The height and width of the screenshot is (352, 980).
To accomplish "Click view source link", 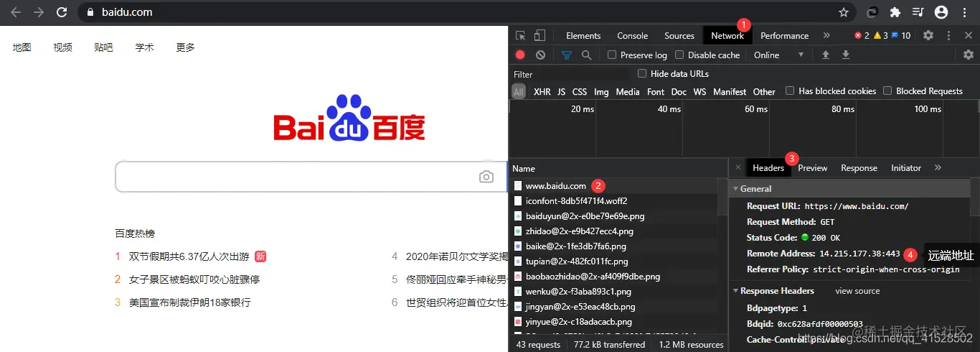I will (857, 291).
